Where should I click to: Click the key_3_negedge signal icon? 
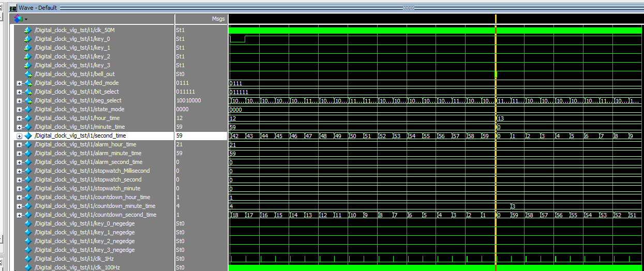click(x=28, y=250)
